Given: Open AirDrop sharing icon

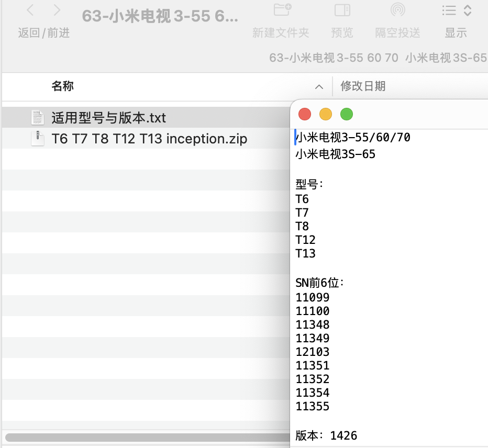Looking at the screenshot, I should tap(397, 9).
